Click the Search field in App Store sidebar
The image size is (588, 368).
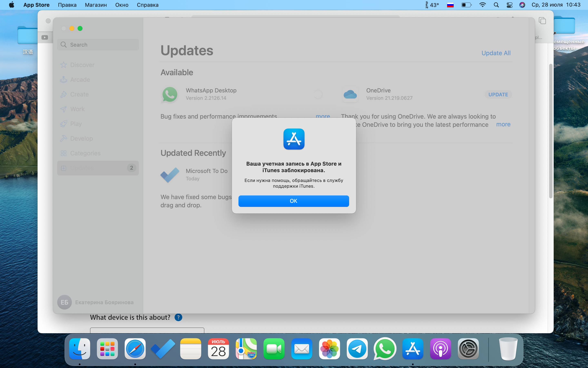coord(98,45)
